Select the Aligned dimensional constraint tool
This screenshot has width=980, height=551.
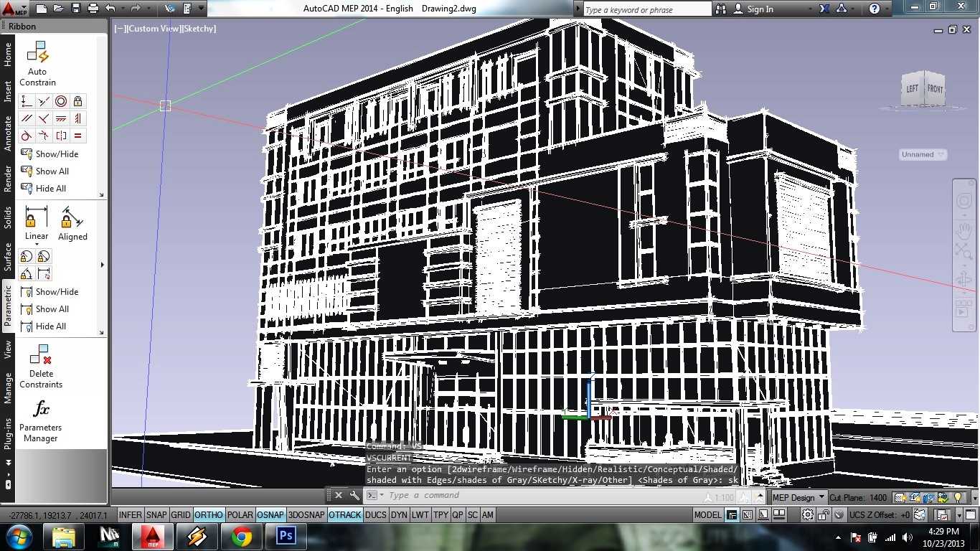click(x=72, y=223)
